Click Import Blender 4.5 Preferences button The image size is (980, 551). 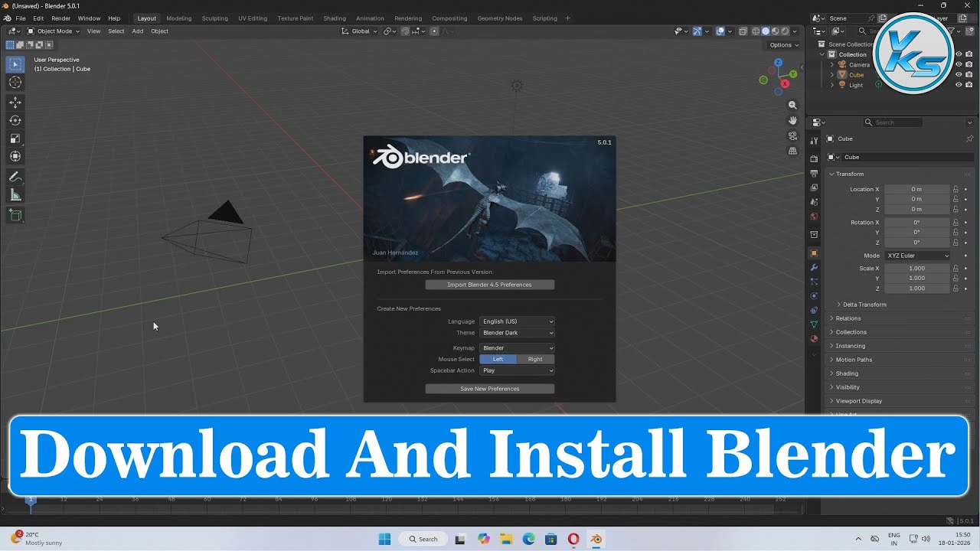pos(490,285)
